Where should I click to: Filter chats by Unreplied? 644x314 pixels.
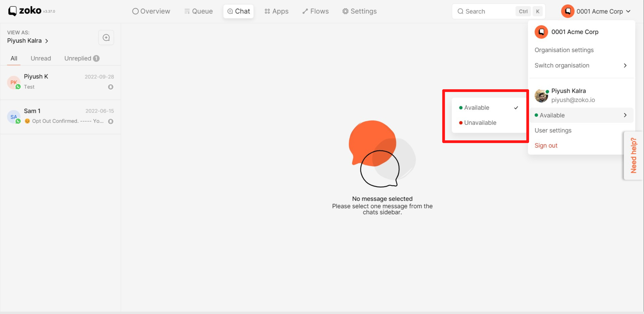pos(82,58)
